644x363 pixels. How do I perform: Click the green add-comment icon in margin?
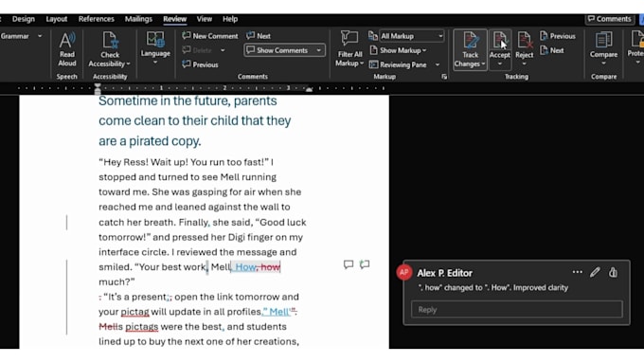[365, 264]
